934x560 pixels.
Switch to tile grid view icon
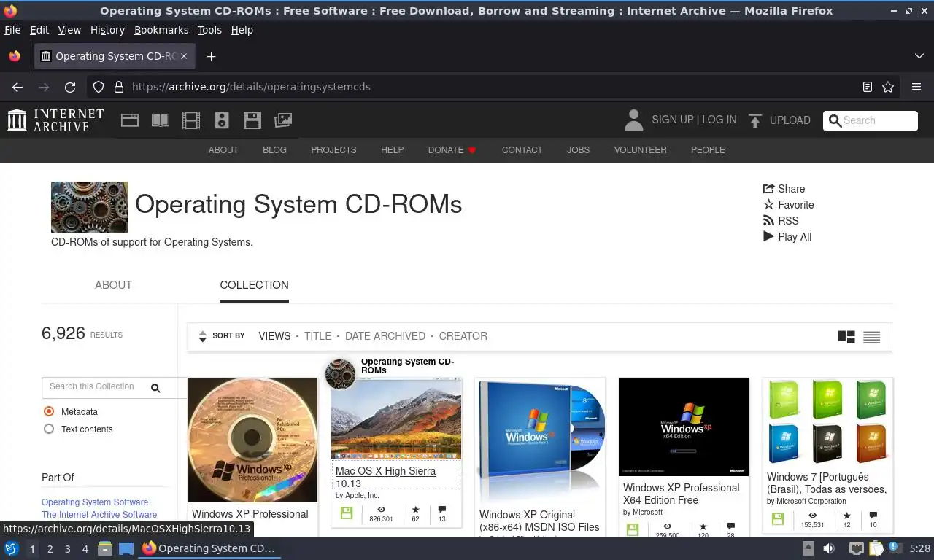pos(846,337)
